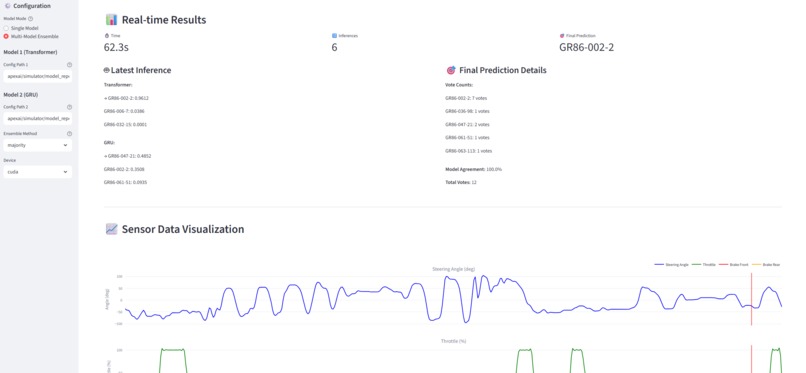This screenshot has height=373, width=806.
Task: Click the inferences count value 6
Action: (335, 48)
